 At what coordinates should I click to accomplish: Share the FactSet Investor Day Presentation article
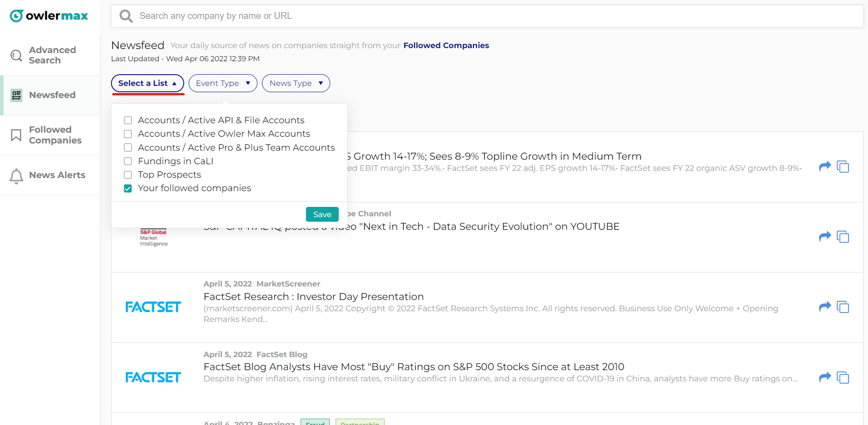tap(825, 307)
